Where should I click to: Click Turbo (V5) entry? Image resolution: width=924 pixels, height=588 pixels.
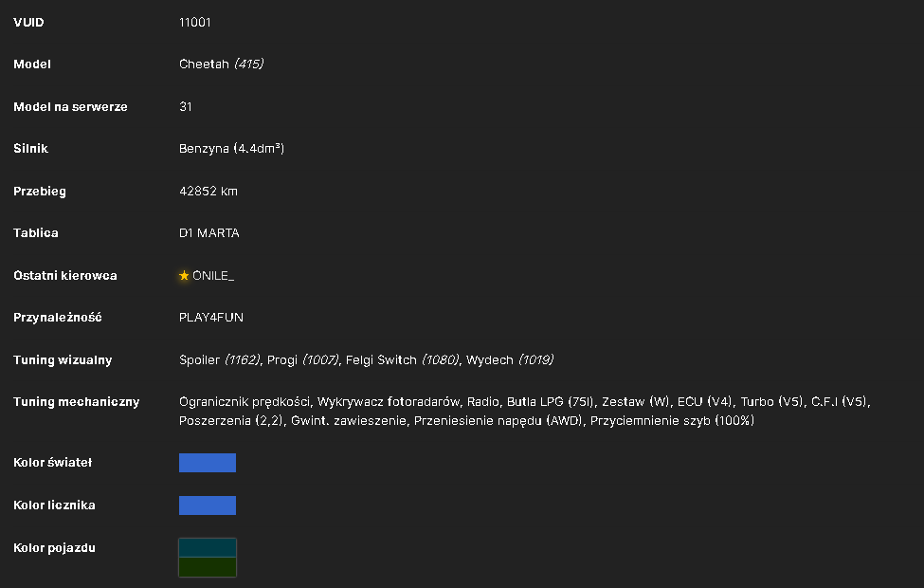point(771,402)
